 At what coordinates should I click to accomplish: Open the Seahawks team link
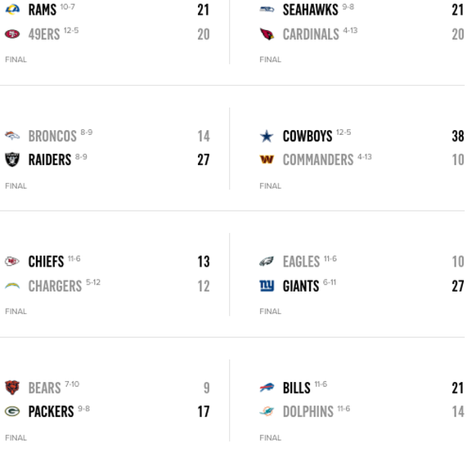point(310,10)
